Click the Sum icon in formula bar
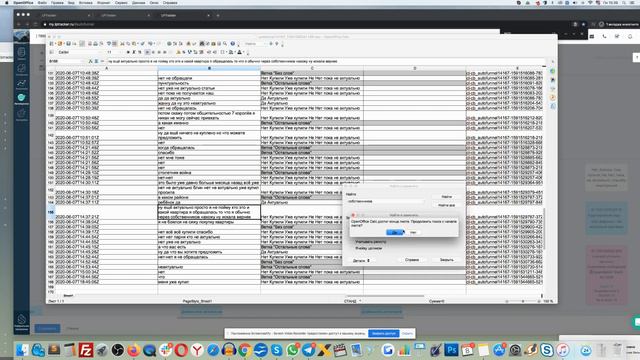Viewport: 640px width, 360px height. (96, 61)
